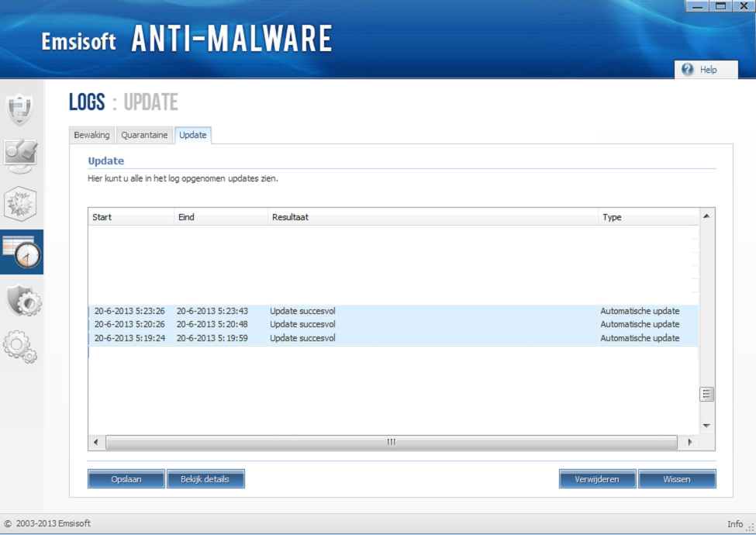Screen dimensions: 756x535
Task: Select the log entry starting 20-6-2013 5:19:24
Action: point(393,338)
